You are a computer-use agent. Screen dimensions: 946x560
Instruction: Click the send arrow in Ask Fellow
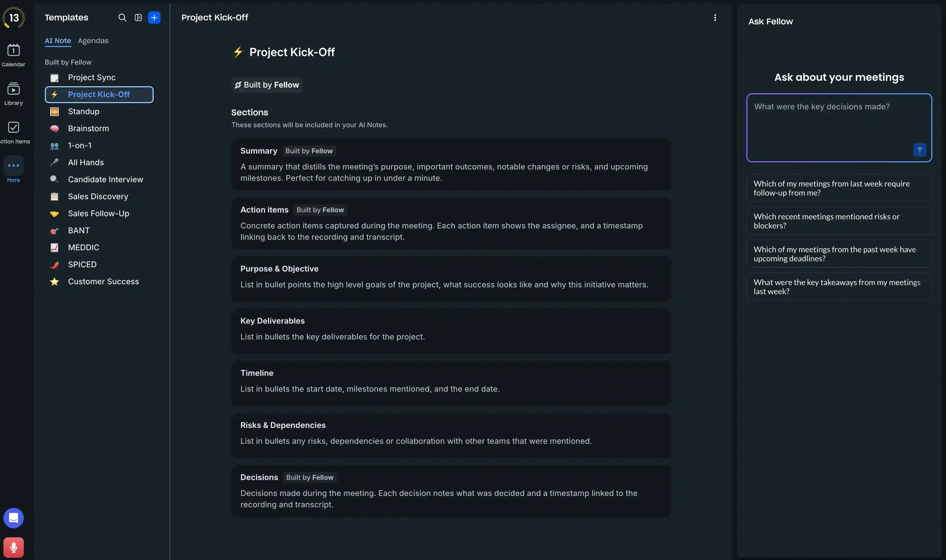pos(919,149)
